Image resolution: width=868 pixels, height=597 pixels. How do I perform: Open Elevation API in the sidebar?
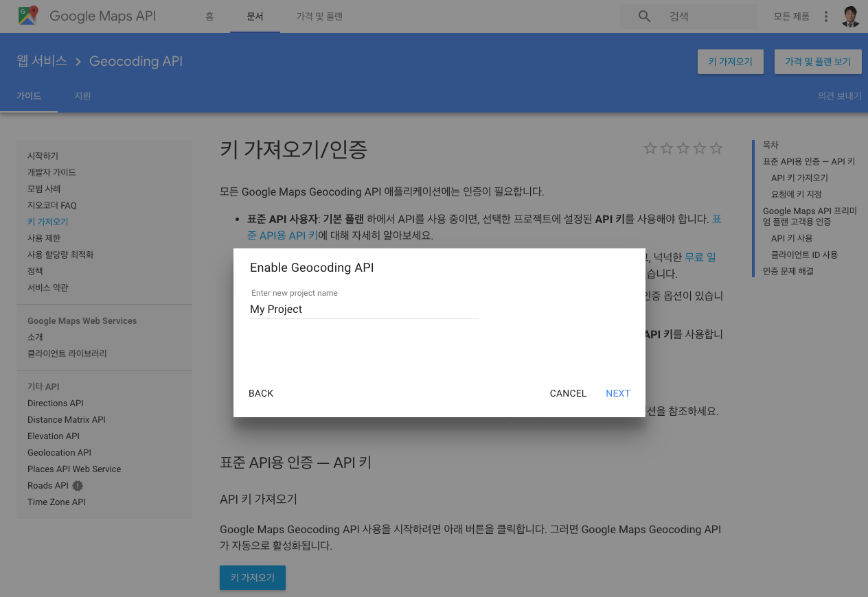click(x=54, y=436)
